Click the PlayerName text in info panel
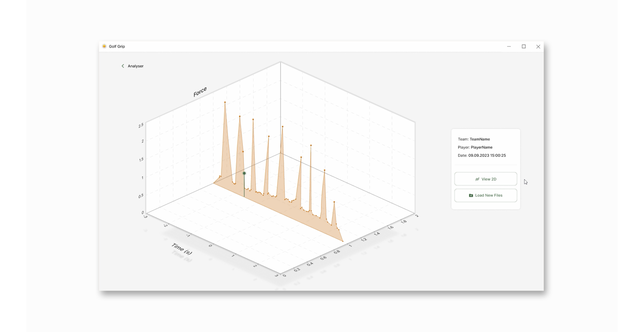644x332 pixels. tap(481, 147)
